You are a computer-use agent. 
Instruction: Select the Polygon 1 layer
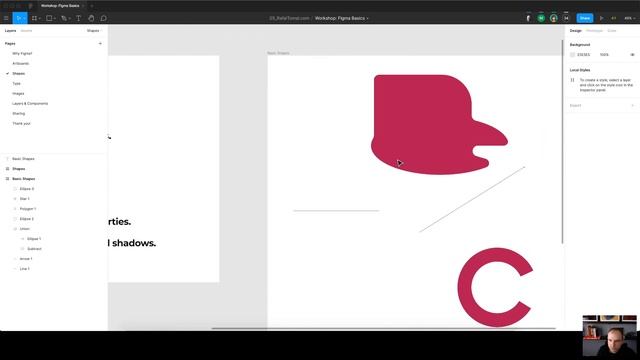click(x=28, y=209)
